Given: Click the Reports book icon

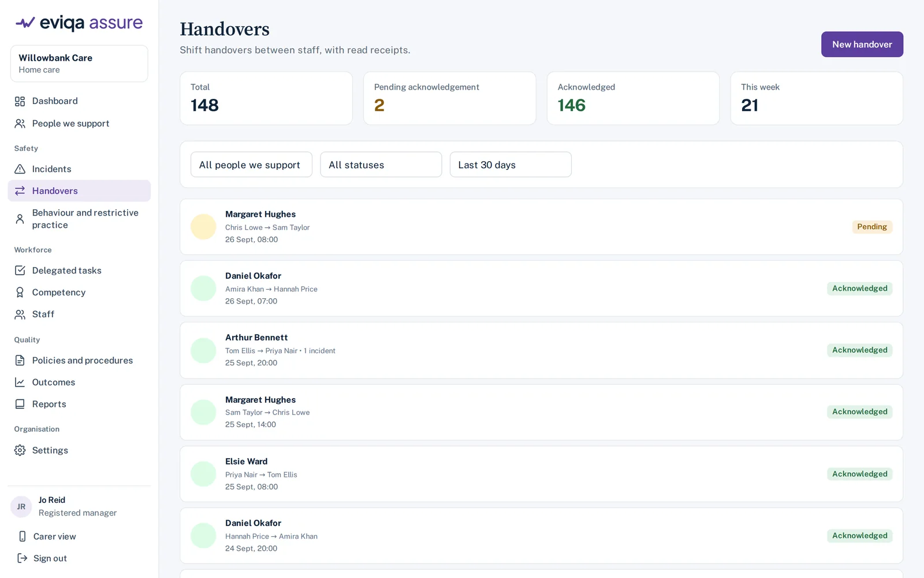Looking at the screenshot, I should pyautogui.click(x=20, y=404).
